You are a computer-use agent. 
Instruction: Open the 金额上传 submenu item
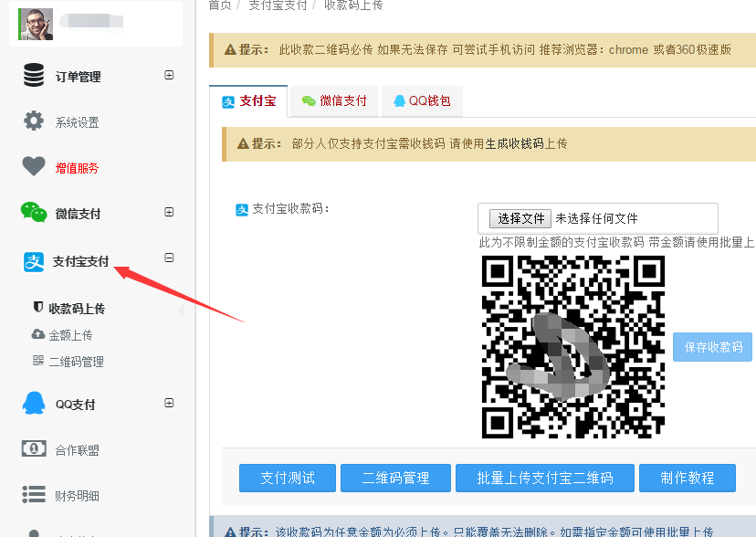click(70, 335)
